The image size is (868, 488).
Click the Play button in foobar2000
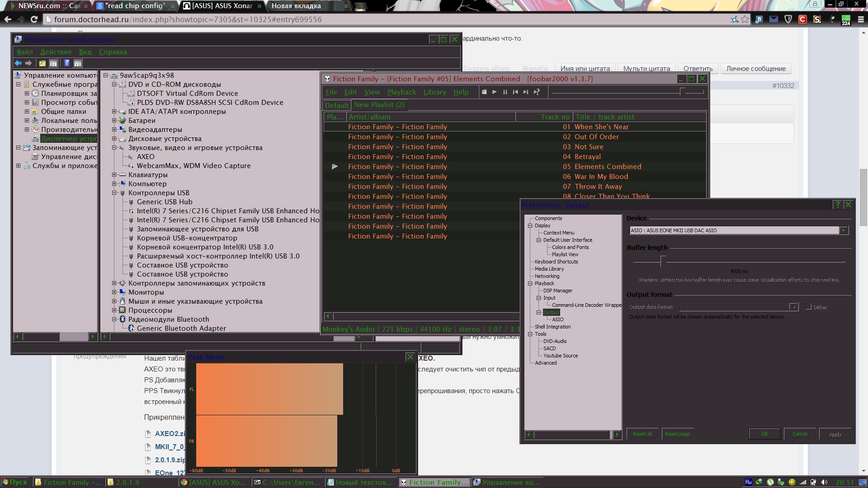coord(495,92)
